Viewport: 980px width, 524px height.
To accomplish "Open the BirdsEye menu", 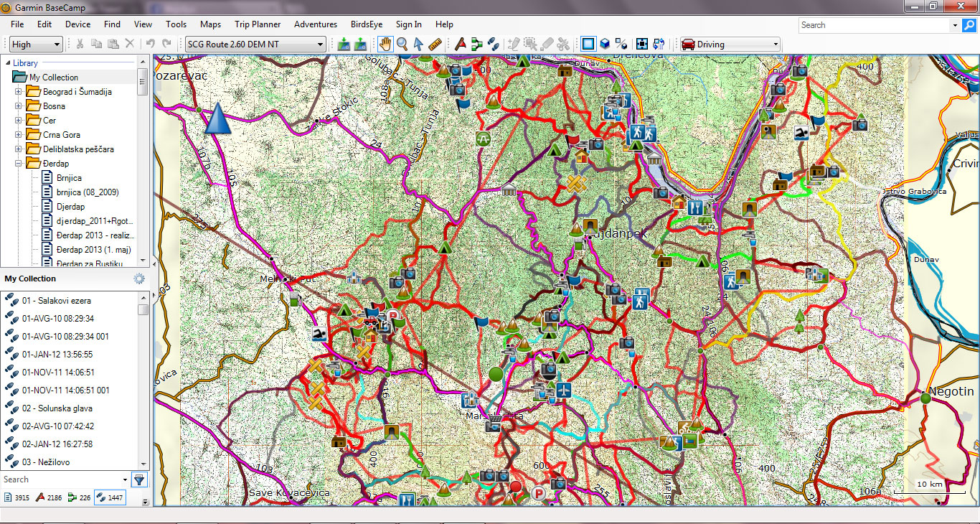I will [x=367, y=24].
